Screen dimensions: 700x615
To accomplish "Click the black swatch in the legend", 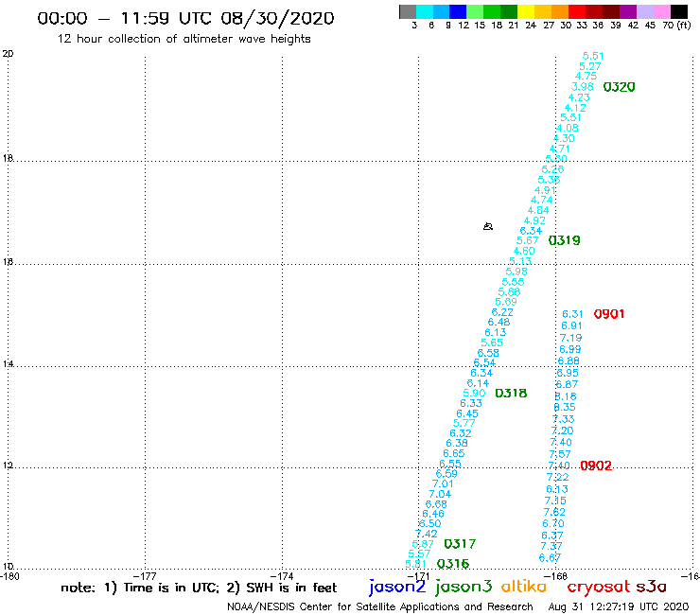I will [x=679, y=11].
